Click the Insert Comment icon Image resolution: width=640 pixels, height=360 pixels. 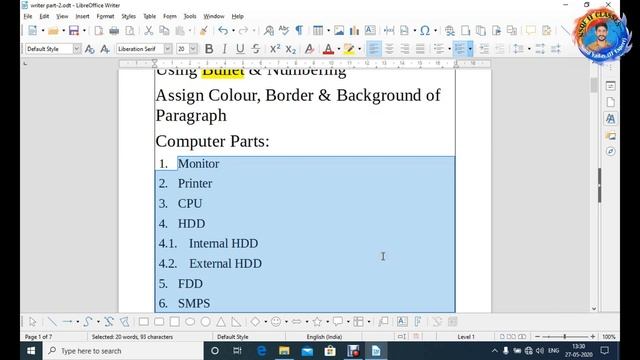point(531,31)
